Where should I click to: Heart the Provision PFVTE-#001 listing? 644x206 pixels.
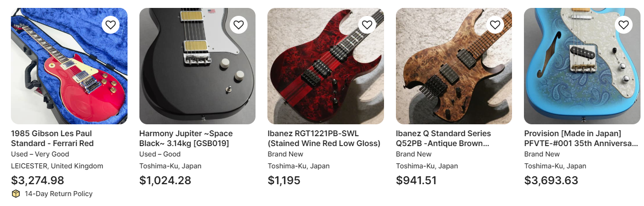[624, 25]
